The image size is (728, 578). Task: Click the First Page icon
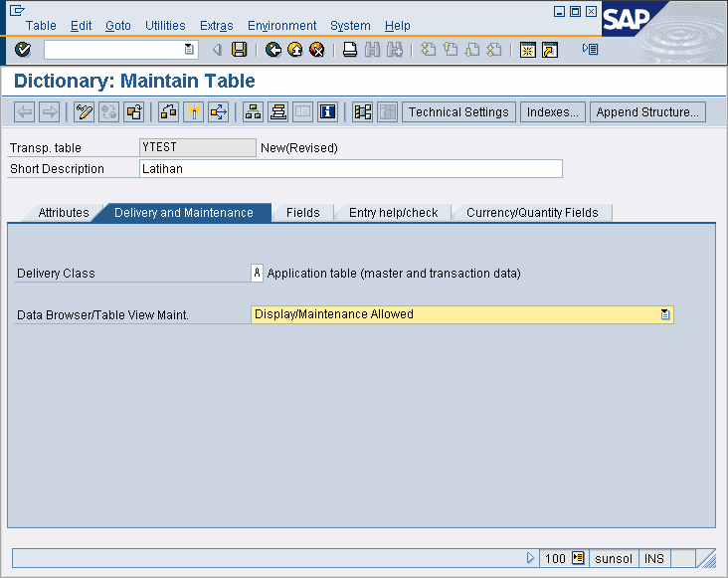[428, 49]
